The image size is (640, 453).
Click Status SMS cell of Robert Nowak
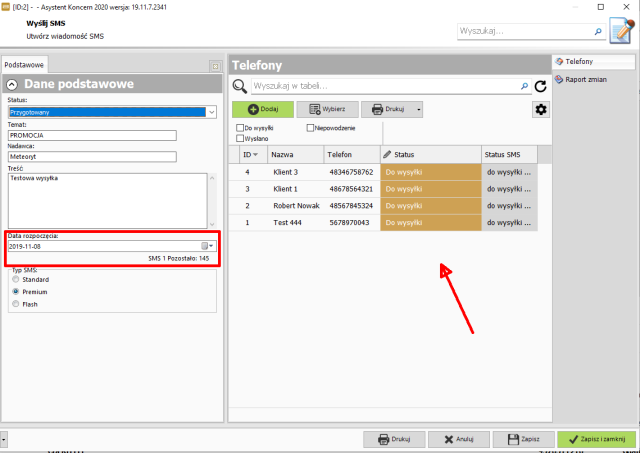tap(509, 206)
